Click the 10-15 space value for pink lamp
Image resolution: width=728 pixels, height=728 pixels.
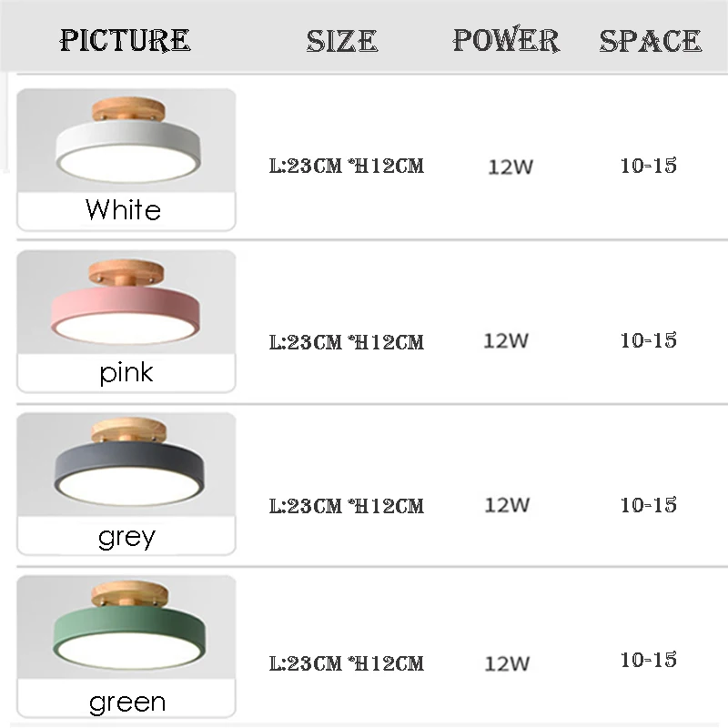tap(649, 340)
